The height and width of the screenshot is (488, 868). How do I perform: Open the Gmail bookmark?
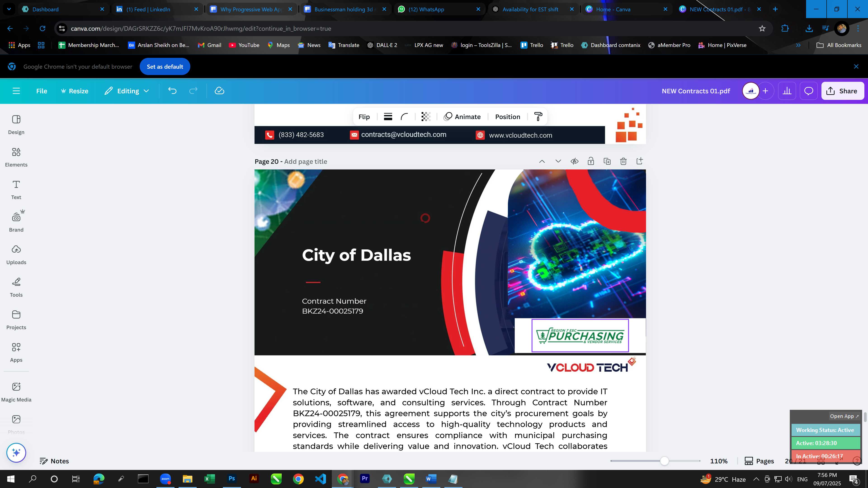pyautogui.click(x=210, y=45)
